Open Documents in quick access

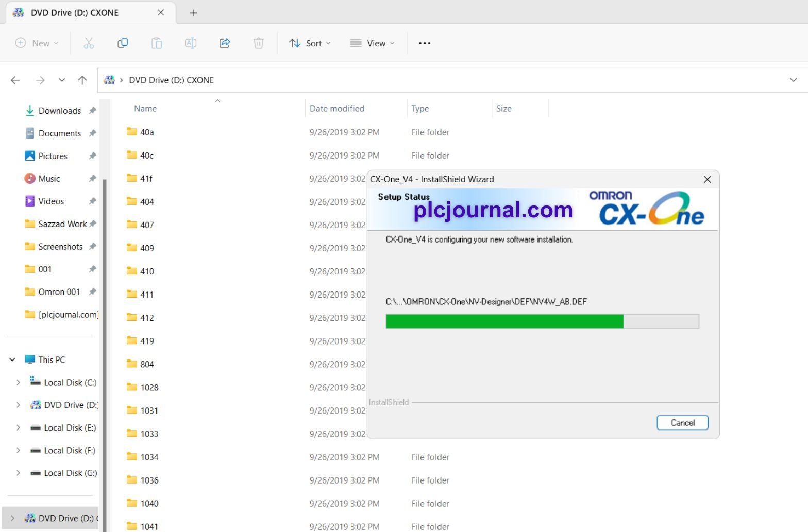(x=60, y=133)
